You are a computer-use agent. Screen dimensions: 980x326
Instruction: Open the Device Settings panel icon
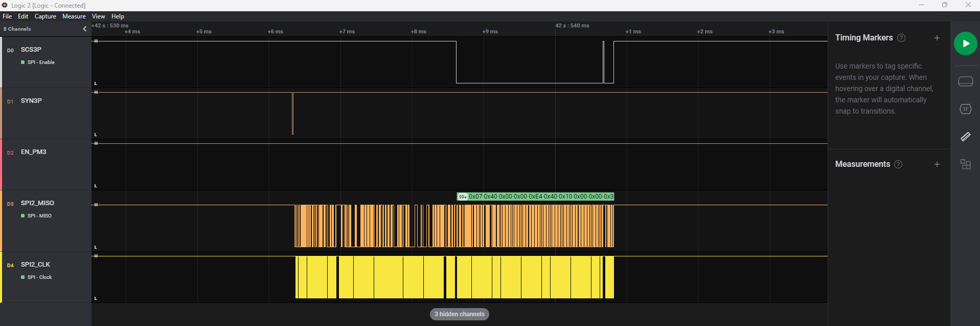pos(965,82)
